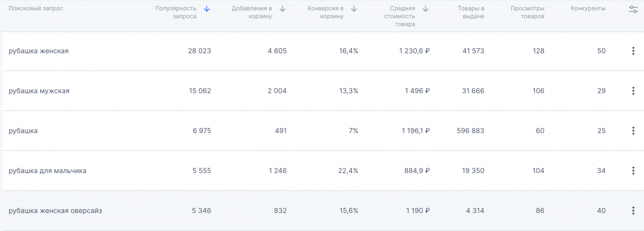Select the рубашка женская оверсайз query
Screen dimensions: 644x231
(x=56, y=210)
